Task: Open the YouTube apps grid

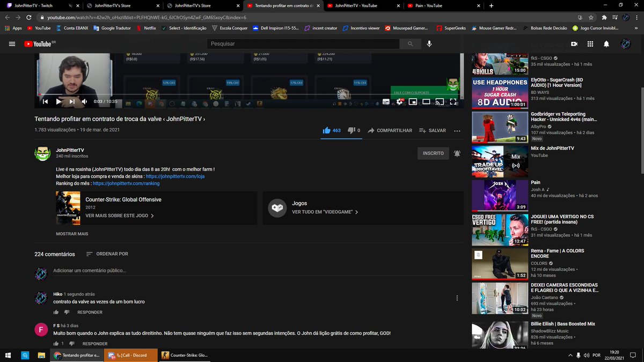Action: 590,44
